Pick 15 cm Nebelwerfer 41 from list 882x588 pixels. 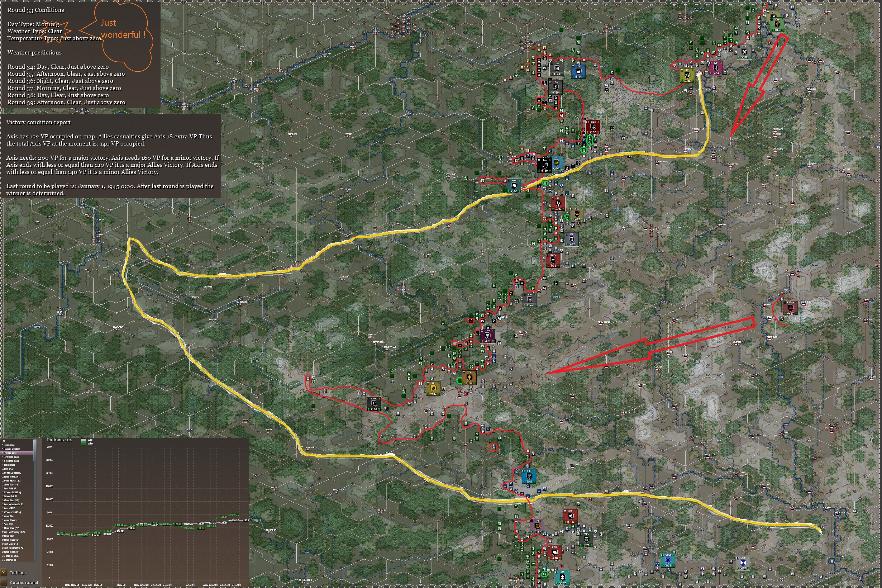(x=17, y=504)
